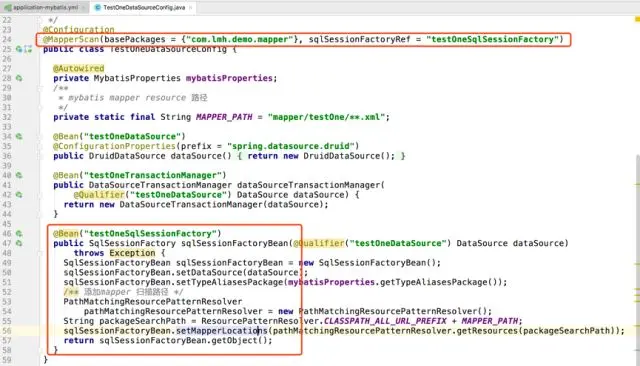Expand the folded dataSource() method on line 36

40,156
